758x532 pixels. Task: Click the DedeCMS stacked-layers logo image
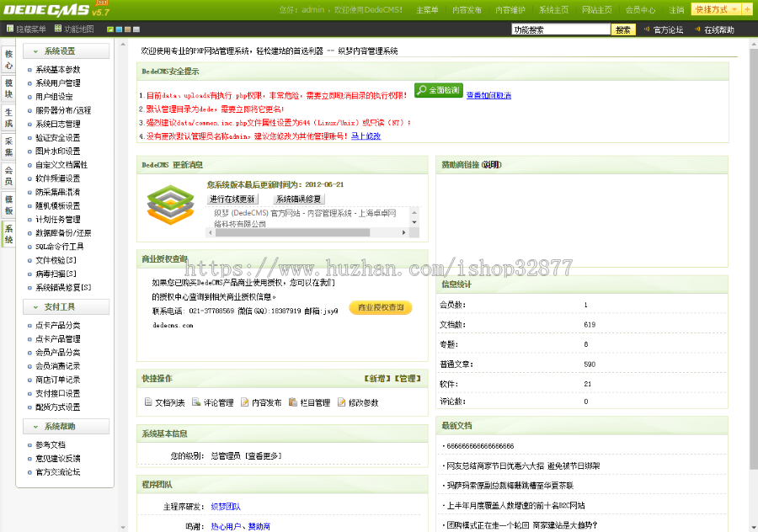coord(170,205)
